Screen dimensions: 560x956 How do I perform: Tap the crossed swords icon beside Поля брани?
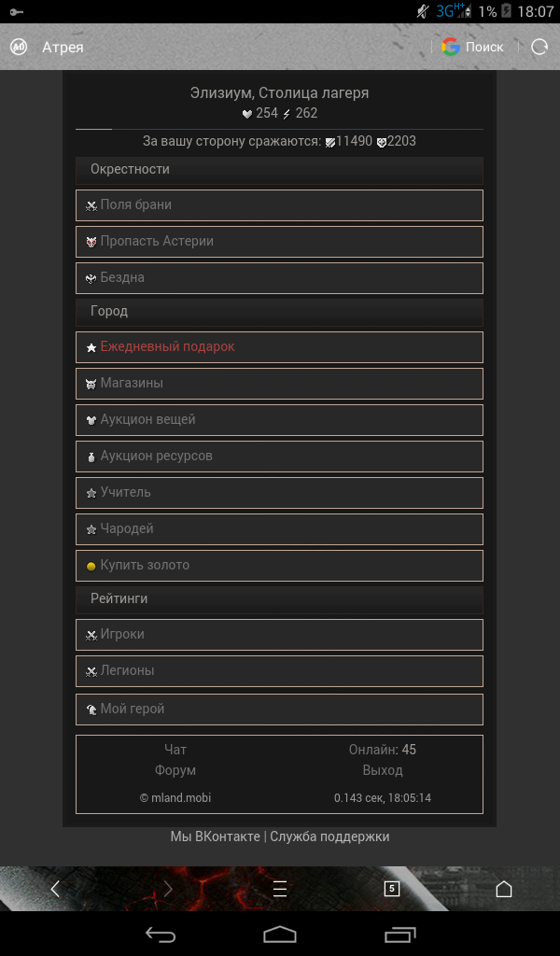[x=91, y=205]
